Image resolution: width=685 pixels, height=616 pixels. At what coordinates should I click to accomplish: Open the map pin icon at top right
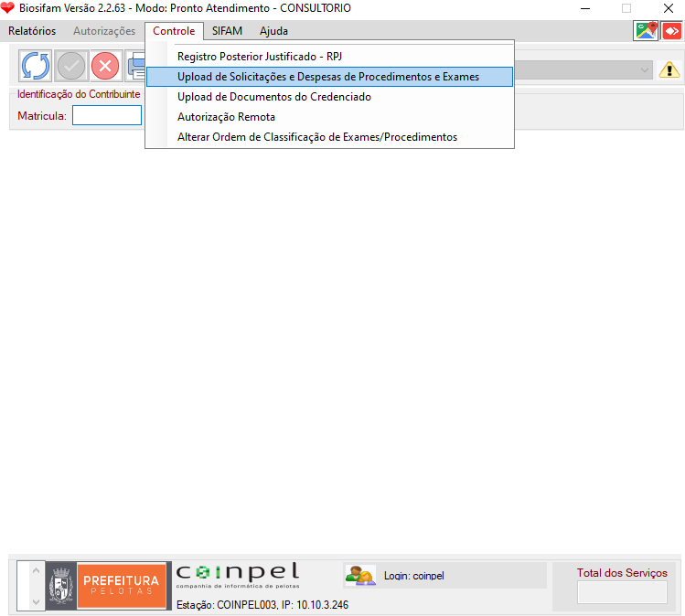coord(646,31)
